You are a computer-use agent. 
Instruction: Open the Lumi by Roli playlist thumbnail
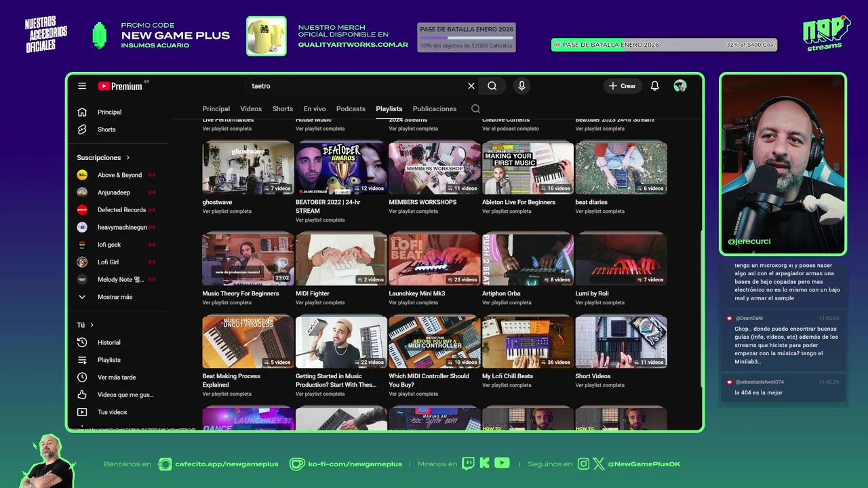pos(621,259)
